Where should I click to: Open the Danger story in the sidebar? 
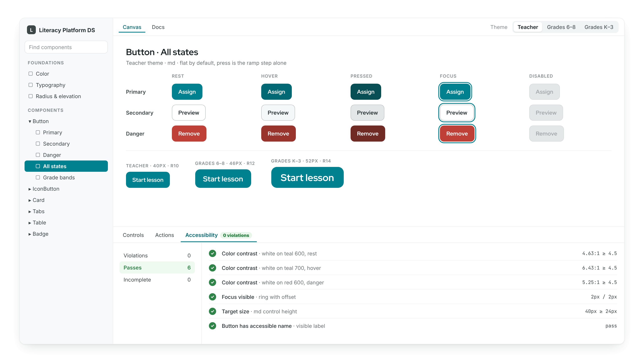[66, 155]
